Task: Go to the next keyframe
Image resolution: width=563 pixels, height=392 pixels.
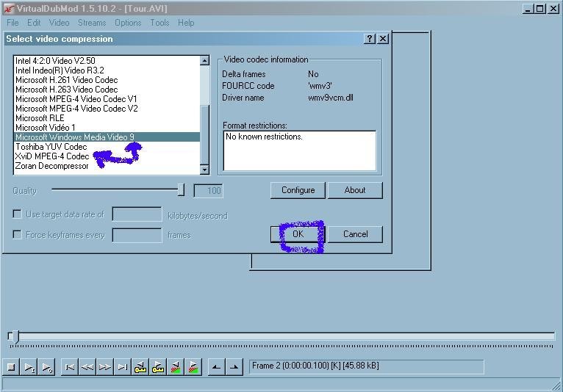Action: (x=157, y=367)
